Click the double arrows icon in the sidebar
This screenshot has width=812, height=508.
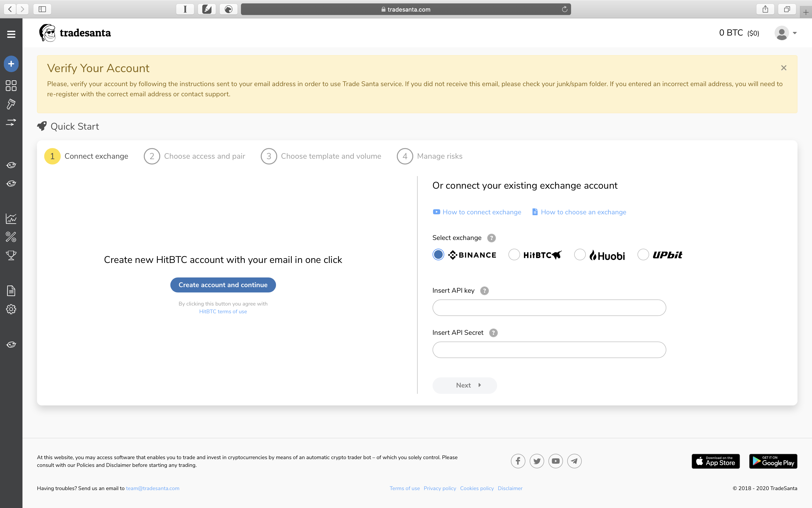coord(11,122)
